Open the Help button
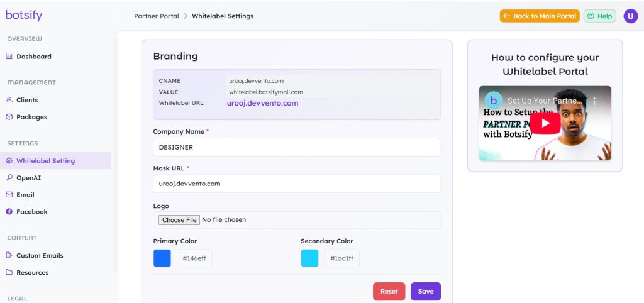Viewport: 644px width, 303px height. coord(599,16)
